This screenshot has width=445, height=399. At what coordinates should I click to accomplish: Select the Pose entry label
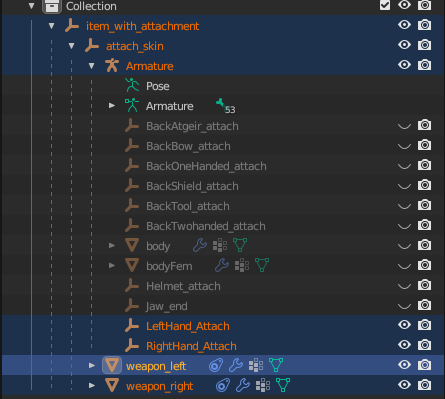(x=158, y=86)
